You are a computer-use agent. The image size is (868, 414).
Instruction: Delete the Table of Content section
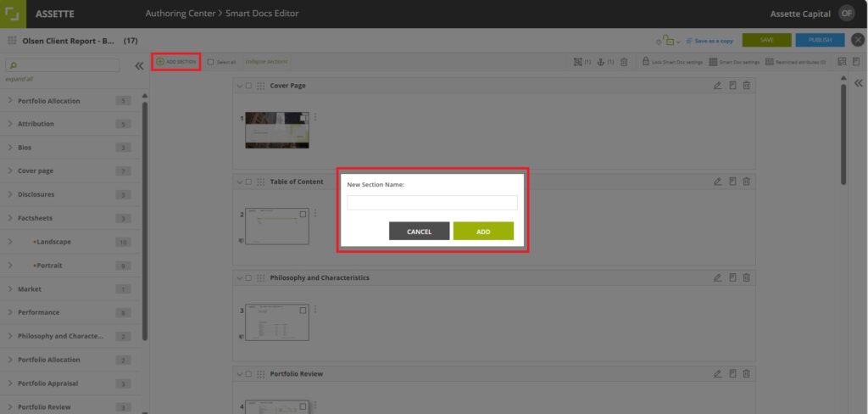tap(746, 182)
